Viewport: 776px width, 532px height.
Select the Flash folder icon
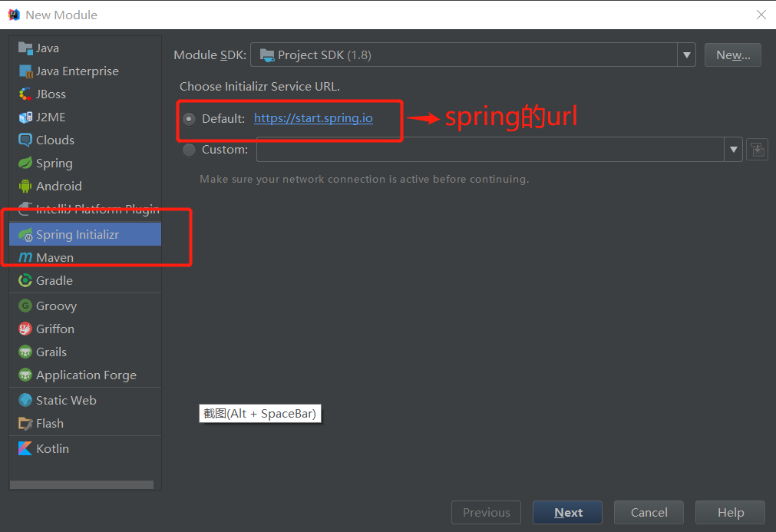(25, 424)
